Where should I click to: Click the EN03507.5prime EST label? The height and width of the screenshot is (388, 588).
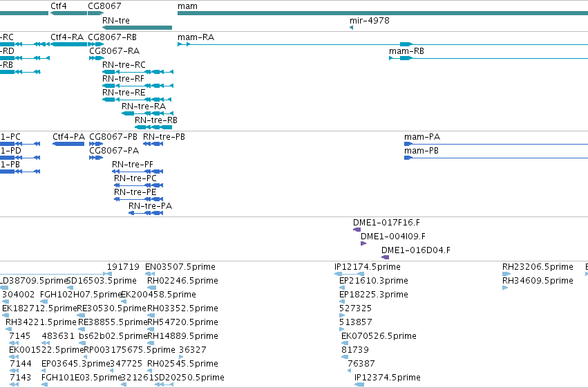coord(180,267)
